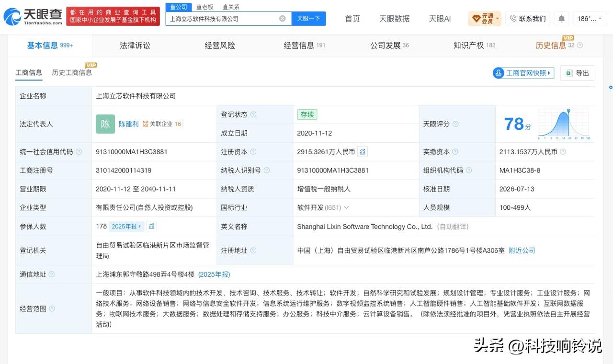The image size is (613, 364).
Task: Click the founding date 2020-11-12
Action: tap(315, 133)
